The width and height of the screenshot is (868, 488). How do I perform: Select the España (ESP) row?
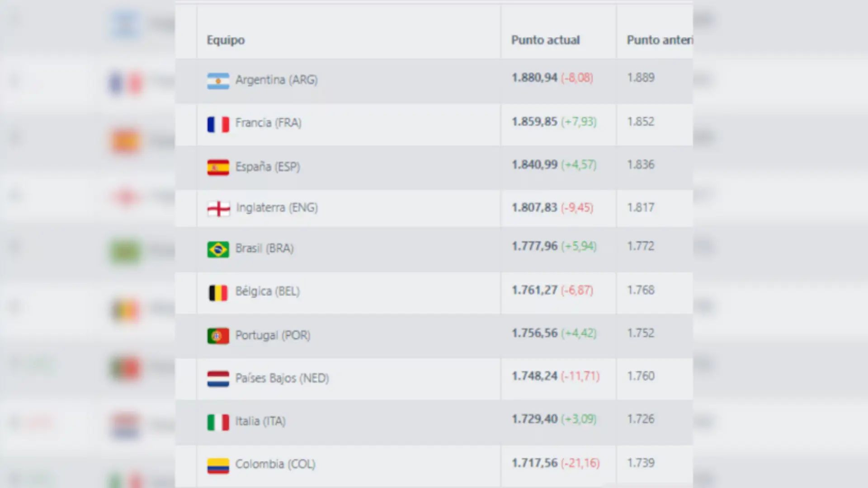pos(268,166)
